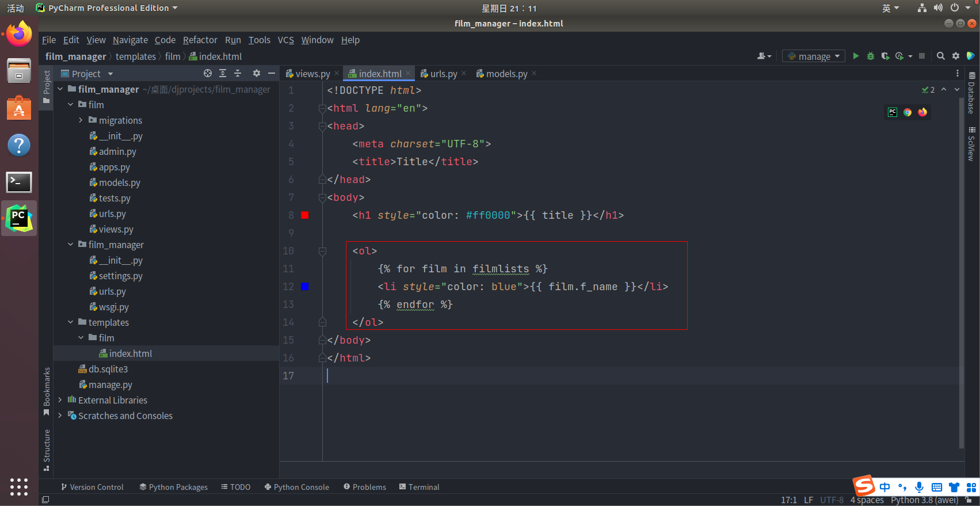Image resolution: width=980 pixels, height=506 pixels.
Task: Open preview in built-in PyCharm browser icon
Action: click(x=893, y=112)
